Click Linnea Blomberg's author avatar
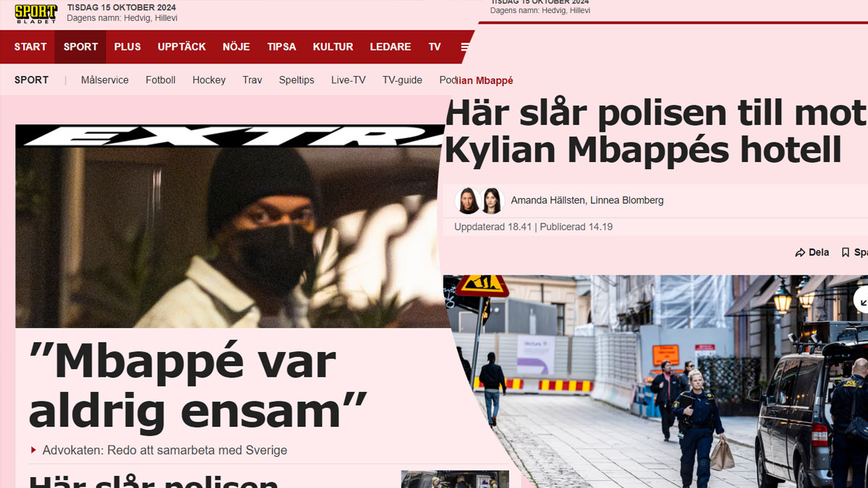This screenshot has height=488, width=868. (492, 200)
